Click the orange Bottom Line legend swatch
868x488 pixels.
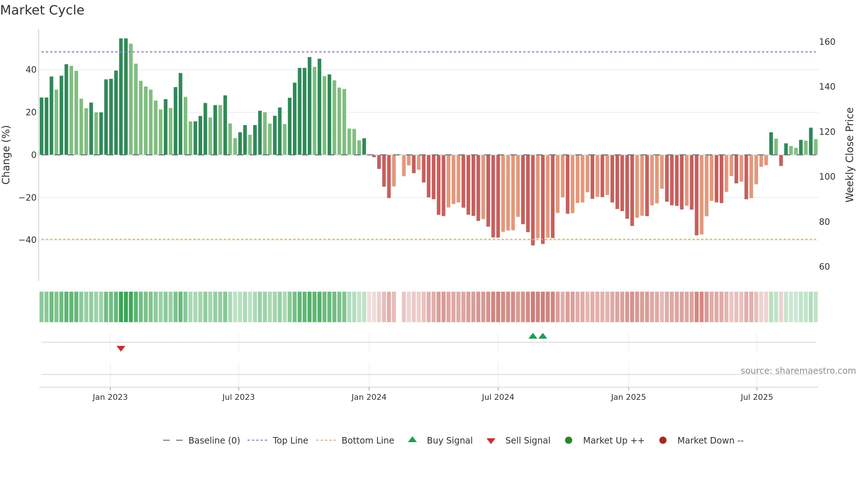point(326,440)
